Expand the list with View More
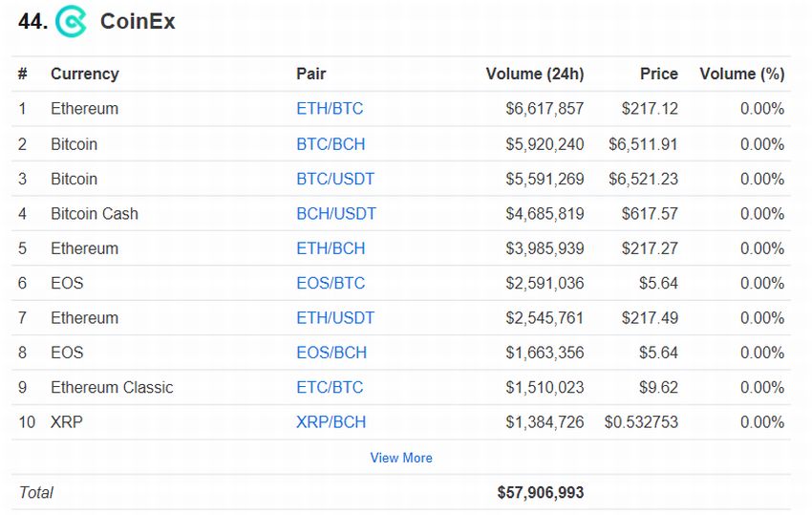Viewport: 812px width, 515px height. [x=401, y=458]
